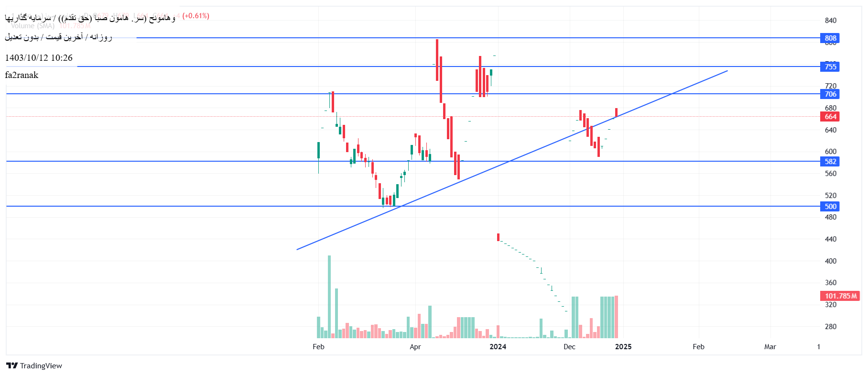This screenshot has width=868, height=376.
Task: Select the ascending blue trendline
Action: 512,160
